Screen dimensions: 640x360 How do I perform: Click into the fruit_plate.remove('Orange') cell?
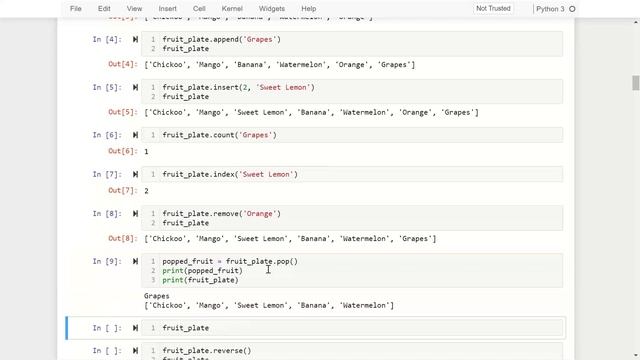coord(352,218)
